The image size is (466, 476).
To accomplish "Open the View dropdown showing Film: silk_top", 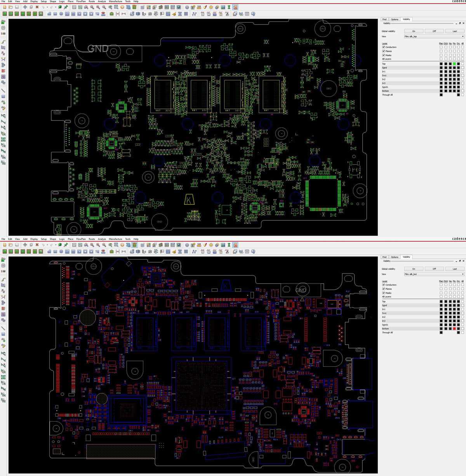I will point(434,36).
